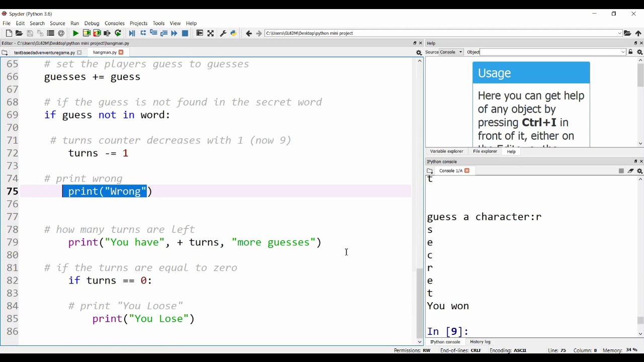Browse a working directory folder icon
The image size is (644, 362).
pos(627,33)
